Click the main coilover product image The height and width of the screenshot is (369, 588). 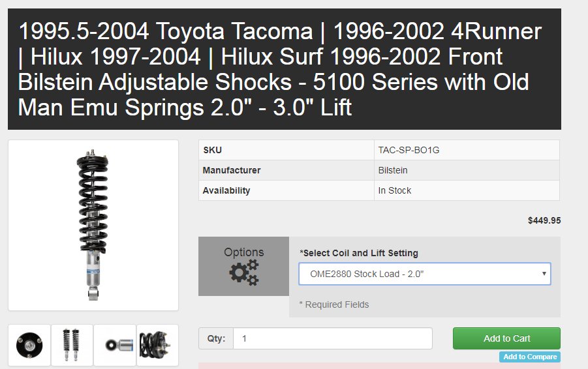point(93,225)
